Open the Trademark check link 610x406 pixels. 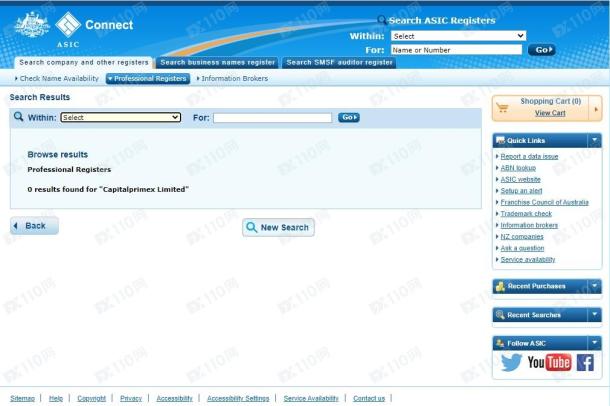(x=526, y=214)
